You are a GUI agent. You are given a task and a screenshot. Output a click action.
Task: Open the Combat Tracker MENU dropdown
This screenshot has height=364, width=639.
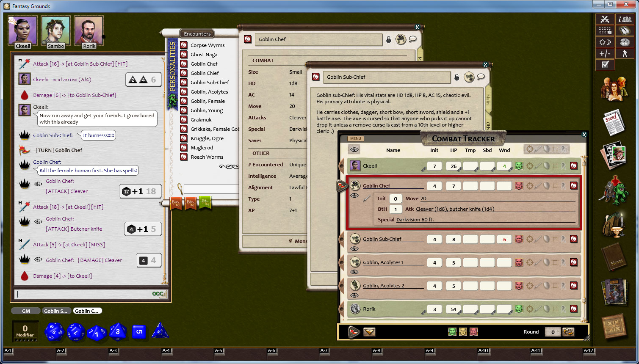[x=355, y=138]
